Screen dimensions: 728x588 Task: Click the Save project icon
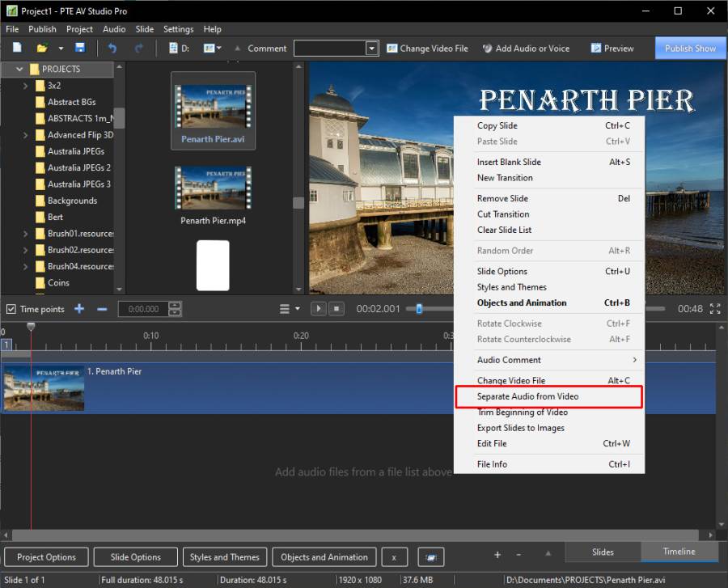[79, 49]
